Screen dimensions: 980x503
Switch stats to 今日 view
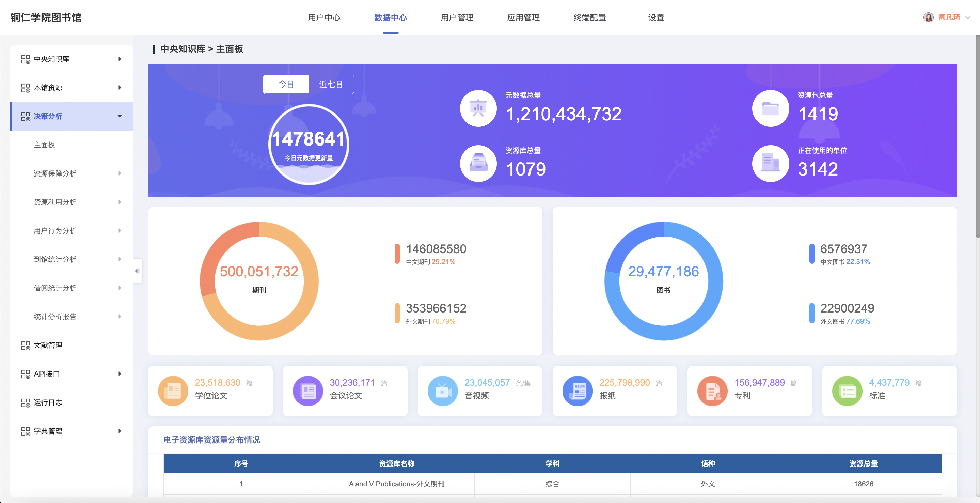[x=286, y=84]
